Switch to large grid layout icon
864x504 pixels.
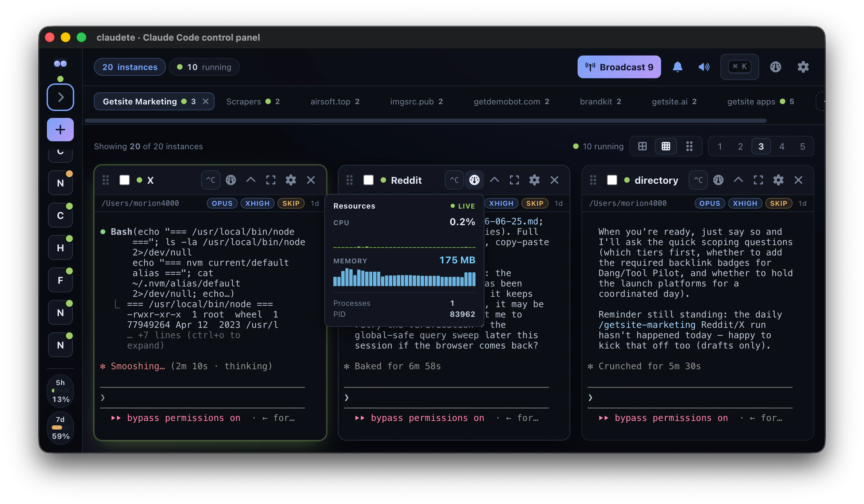[642, 146]
